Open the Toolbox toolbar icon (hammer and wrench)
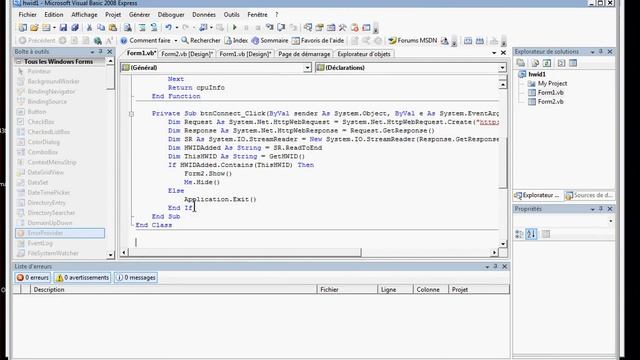Image resolution: width=640 pixels, height=360 pixels. tap(343, 27)
